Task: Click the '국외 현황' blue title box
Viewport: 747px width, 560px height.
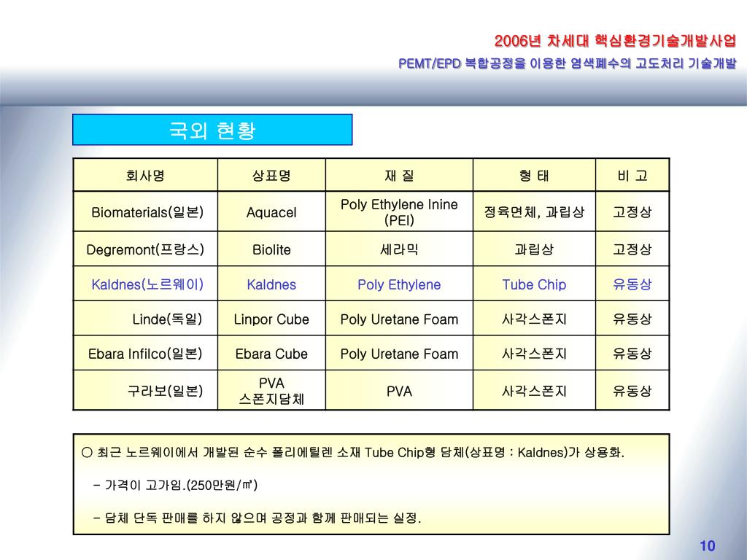Action: click(x=212, y=130)
